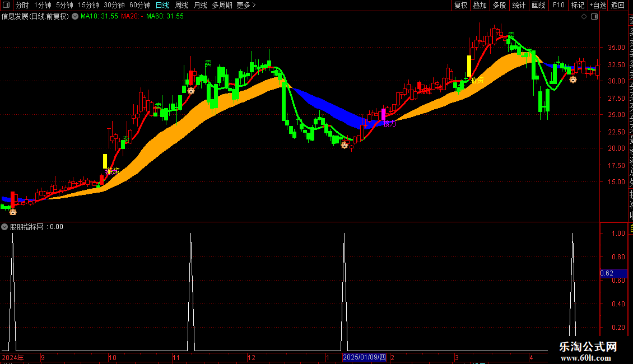Add stock via +自选 button

pos(598,5)
